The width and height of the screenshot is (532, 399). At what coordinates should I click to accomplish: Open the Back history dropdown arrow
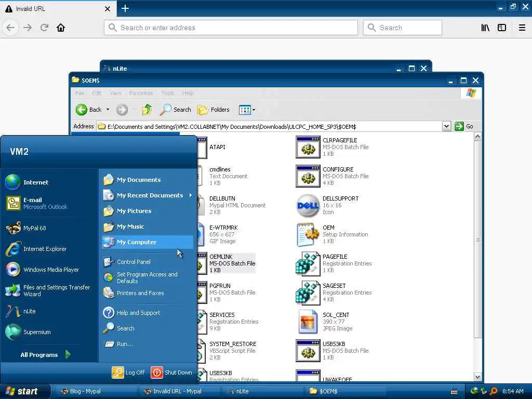pyautogui.click(x=108, y=110)
